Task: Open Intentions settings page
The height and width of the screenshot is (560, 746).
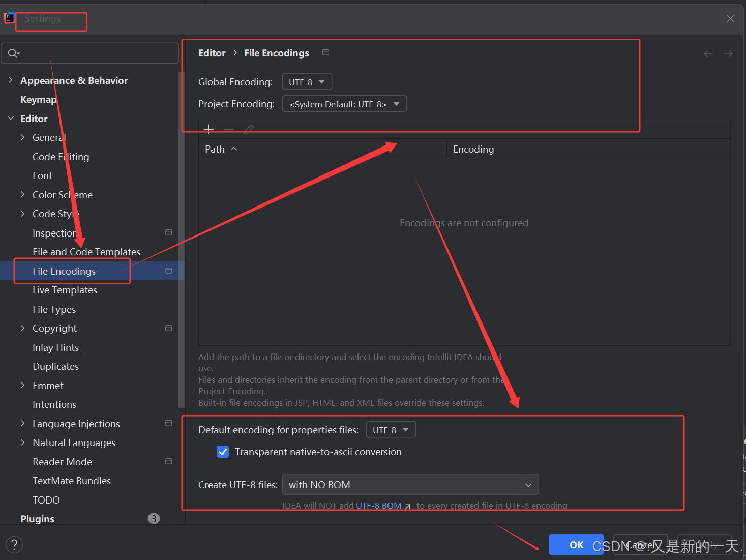Action: 54,404
